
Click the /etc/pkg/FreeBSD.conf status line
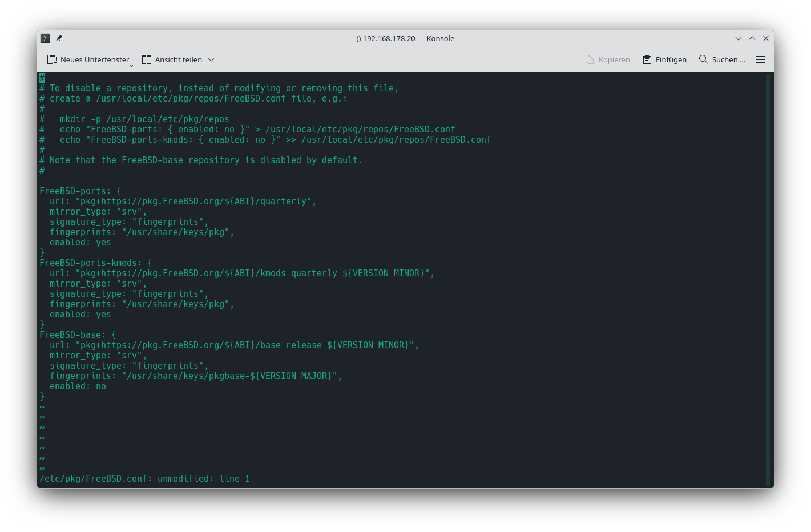pyautogui.click(x=144, y=479)
